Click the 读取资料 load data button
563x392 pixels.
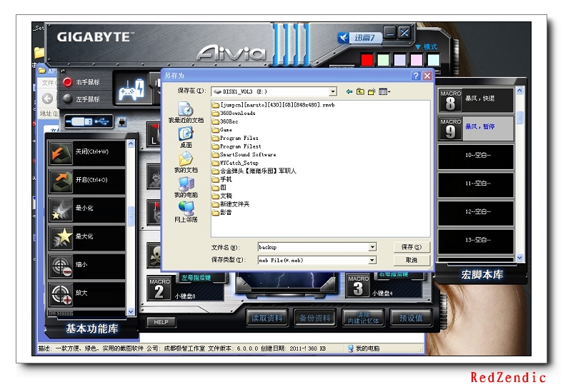coord(266,318)
